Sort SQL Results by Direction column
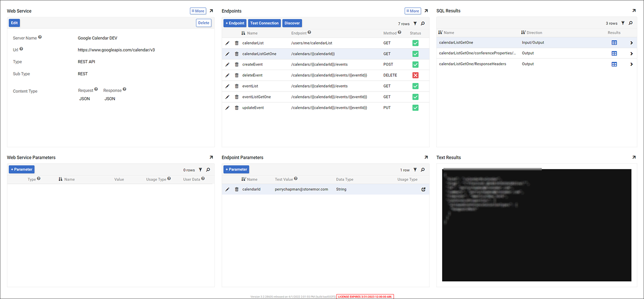The image size is (644, 299). [534, 33]
